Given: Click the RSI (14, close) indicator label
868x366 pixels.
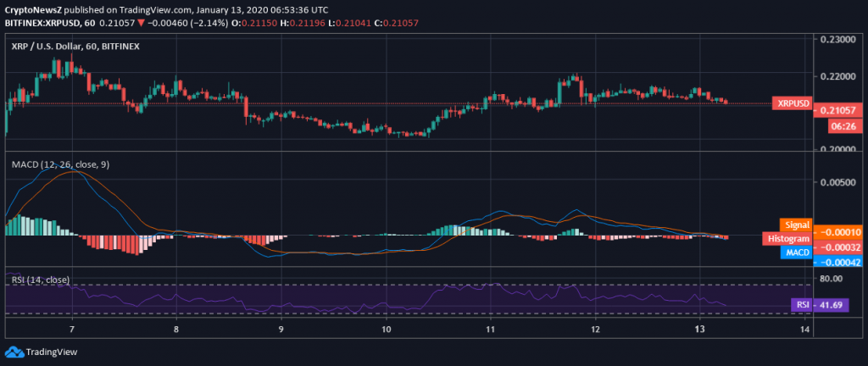Looking at the screenshot, I should [x=40, y=280].
